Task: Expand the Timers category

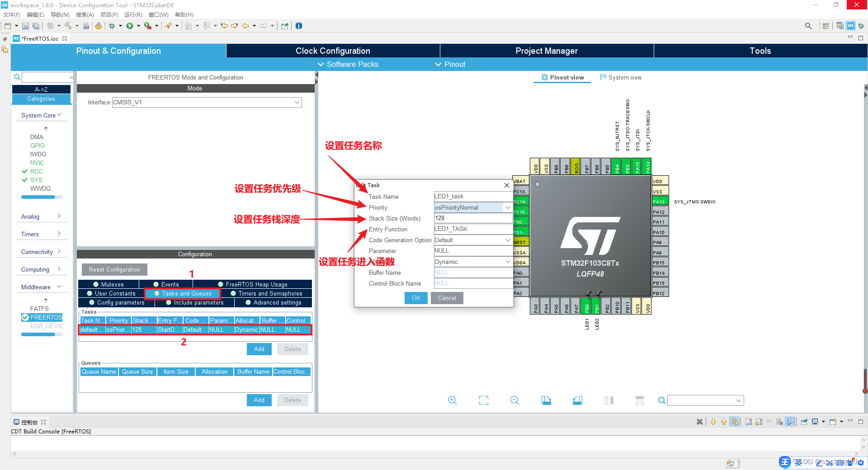Action: 41,234
